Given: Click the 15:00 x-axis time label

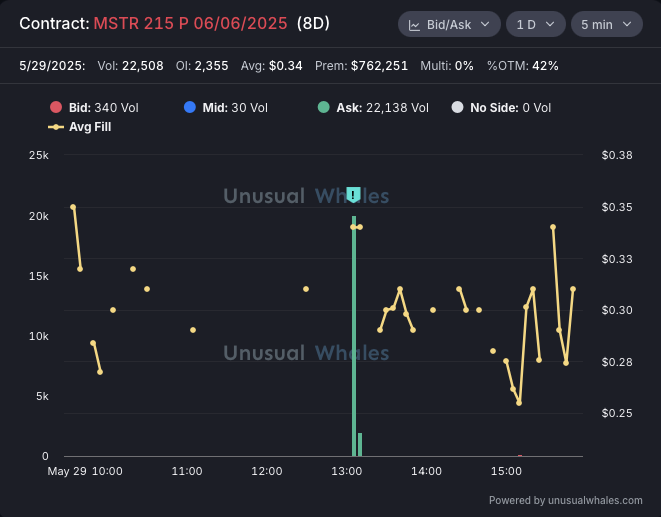Looking at the screenshot, I should pyautogui.click(x=506, y=471).
